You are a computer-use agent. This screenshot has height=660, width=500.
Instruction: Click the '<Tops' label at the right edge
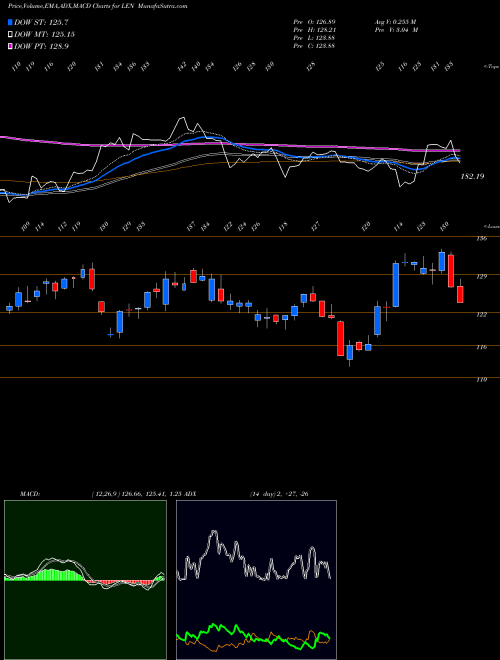491,67
